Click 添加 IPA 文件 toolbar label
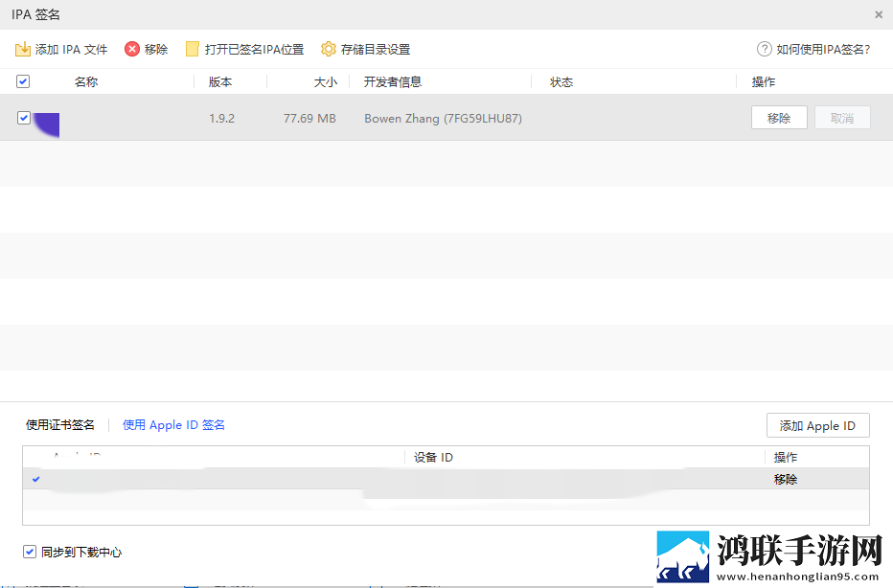 71,50
